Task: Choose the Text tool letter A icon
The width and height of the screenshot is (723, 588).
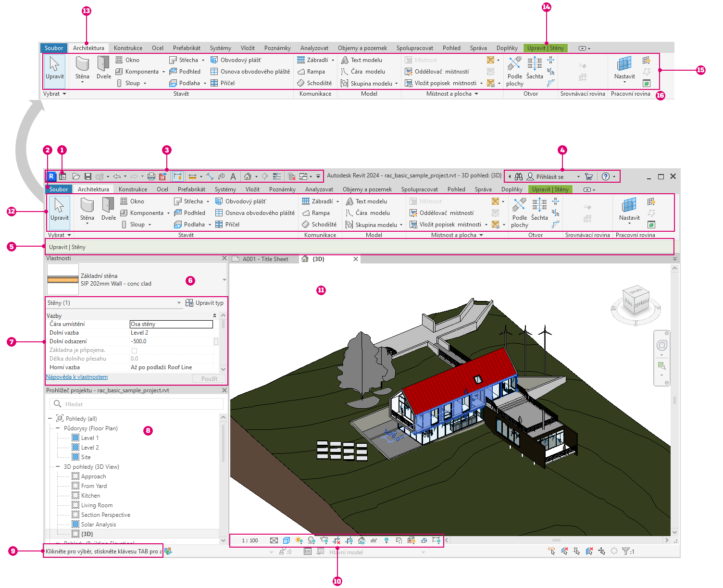Action: click(x=233, y=176)
